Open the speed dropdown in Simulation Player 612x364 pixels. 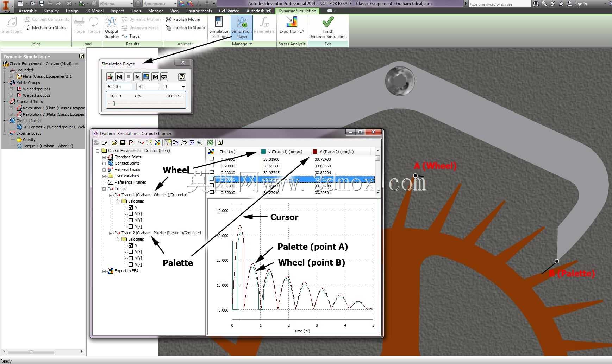[183, 87]
